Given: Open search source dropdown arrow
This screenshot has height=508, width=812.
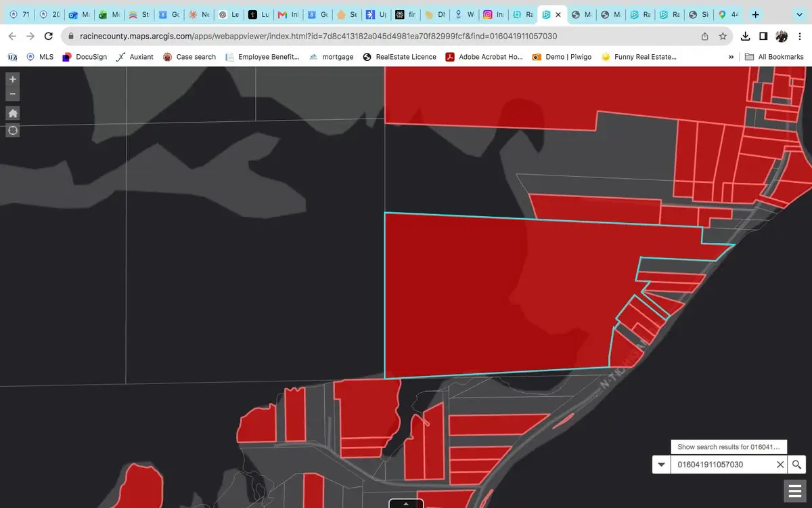Looking at the screenshot, I should click(661, 465).
